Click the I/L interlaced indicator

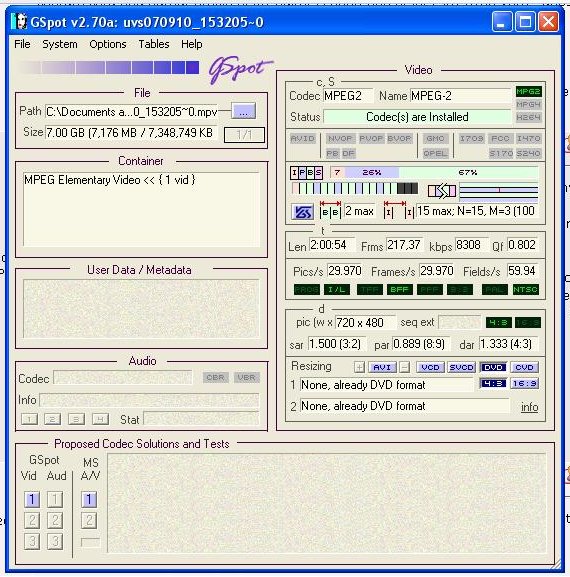pyautogui.click(x=336, y=290)
